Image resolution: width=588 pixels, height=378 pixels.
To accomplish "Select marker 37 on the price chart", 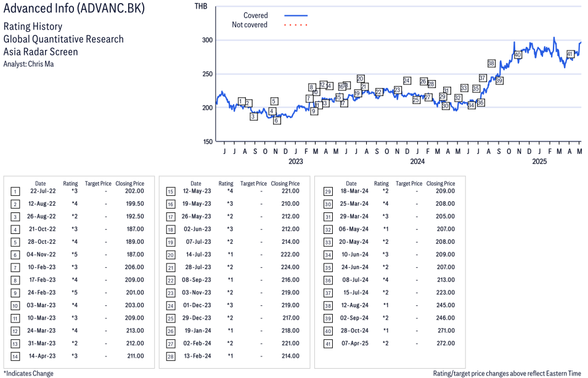I will [x=483, y=78].
